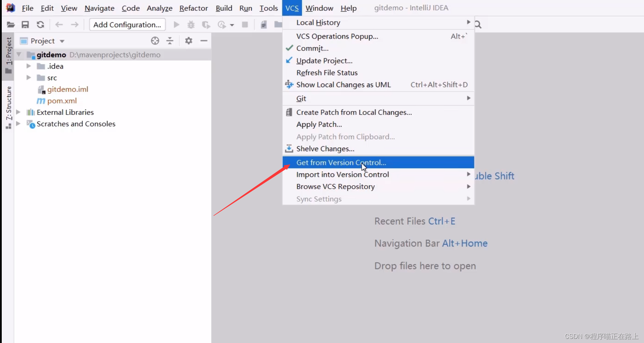Screen dimensions: 644x343
Task: Click the Open folder toolbar icon
Action: point(11,25)
